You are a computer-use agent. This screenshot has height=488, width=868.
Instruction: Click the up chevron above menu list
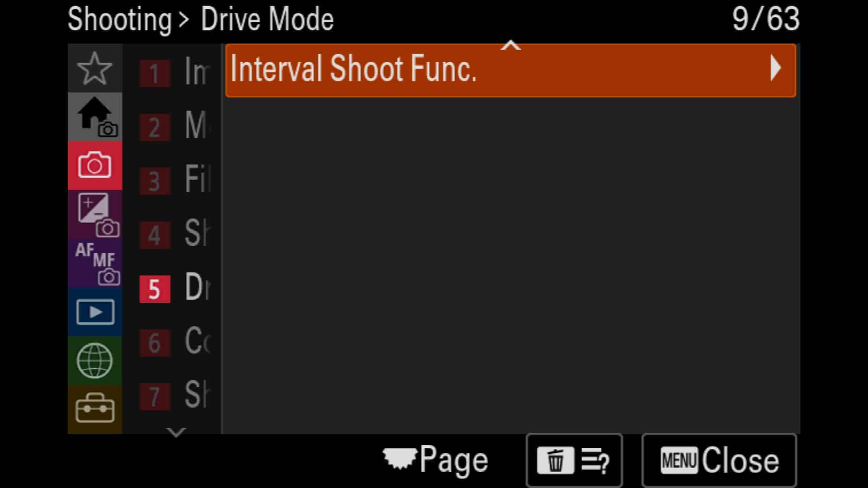[x=511, y=45]
